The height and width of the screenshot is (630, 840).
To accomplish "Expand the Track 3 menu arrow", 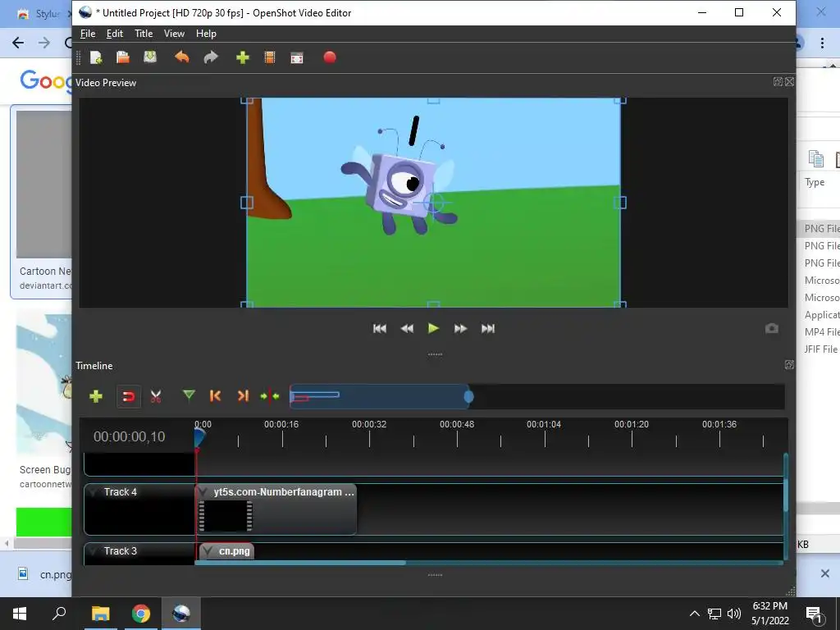I will coord(94,550).
